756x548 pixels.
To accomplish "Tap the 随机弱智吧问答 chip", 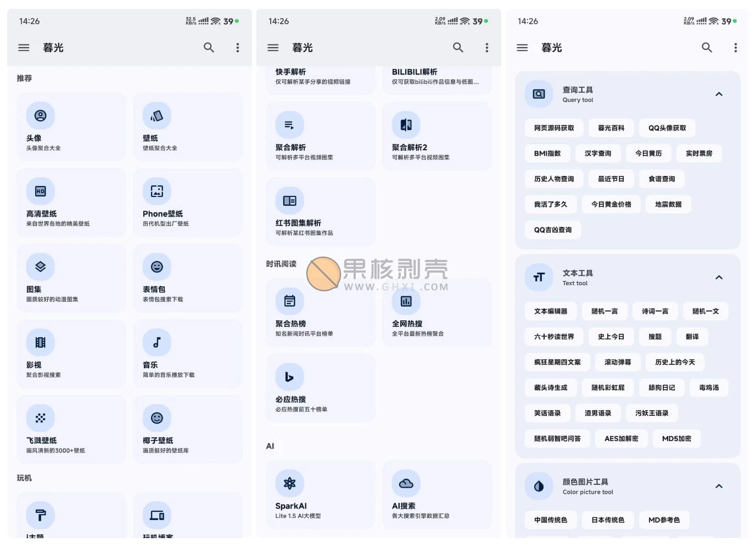I will (x=557, y=438).
